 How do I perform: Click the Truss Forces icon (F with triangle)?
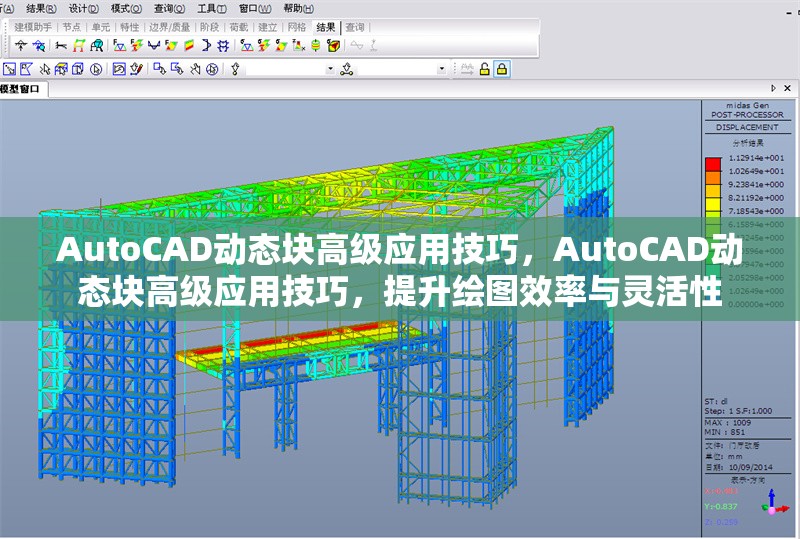click(x=119, y=45)
